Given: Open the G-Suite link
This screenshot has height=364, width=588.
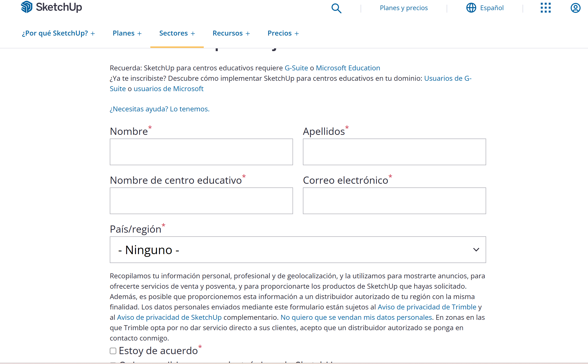Looking at the screenshot, I should point(296,68).
